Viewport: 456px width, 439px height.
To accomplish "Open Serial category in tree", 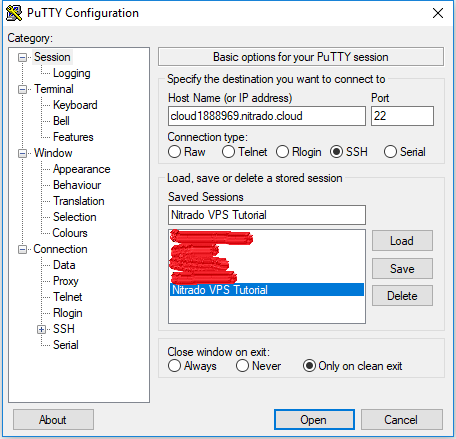I will tap(66, 345).
